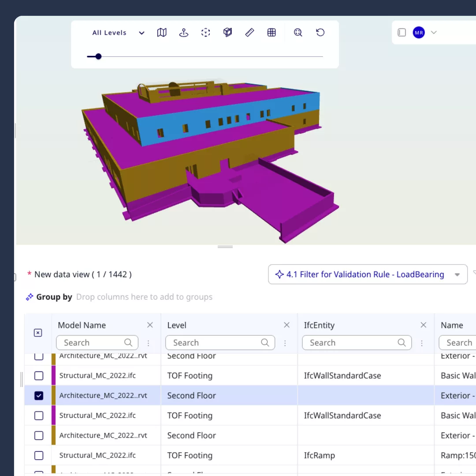Select the ruler measure tool
Screen dimensions: 476x476
(x=249, y=33)
